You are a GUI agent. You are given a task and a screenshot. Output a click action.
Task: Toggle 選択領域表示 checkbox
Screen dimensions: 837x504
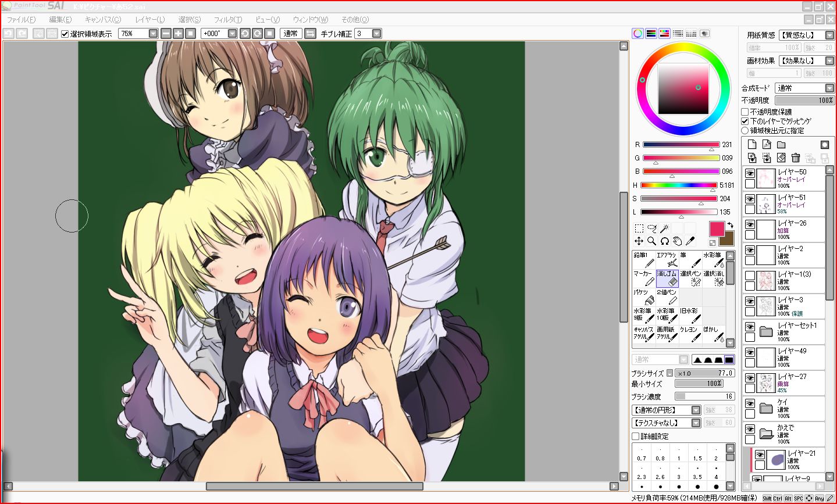click(x=65, y=34)
